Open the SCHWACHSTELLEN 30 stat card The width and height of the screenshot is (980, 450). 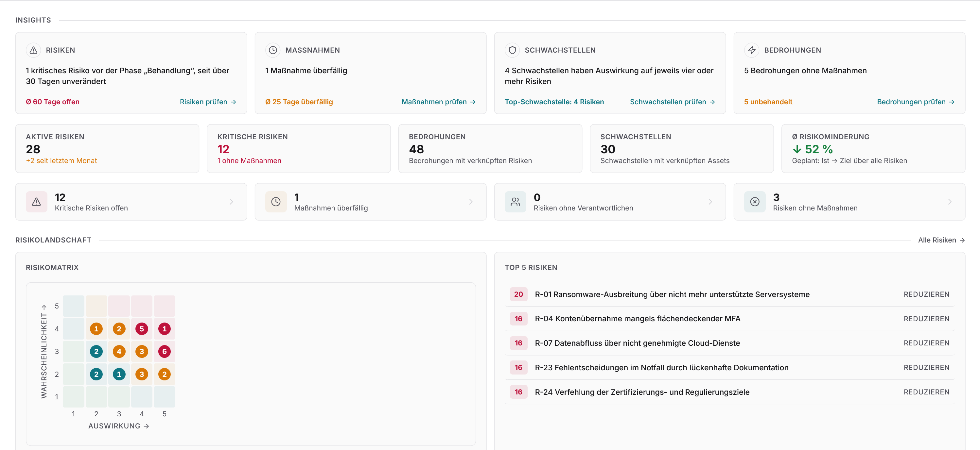click(x=682, y=149)
